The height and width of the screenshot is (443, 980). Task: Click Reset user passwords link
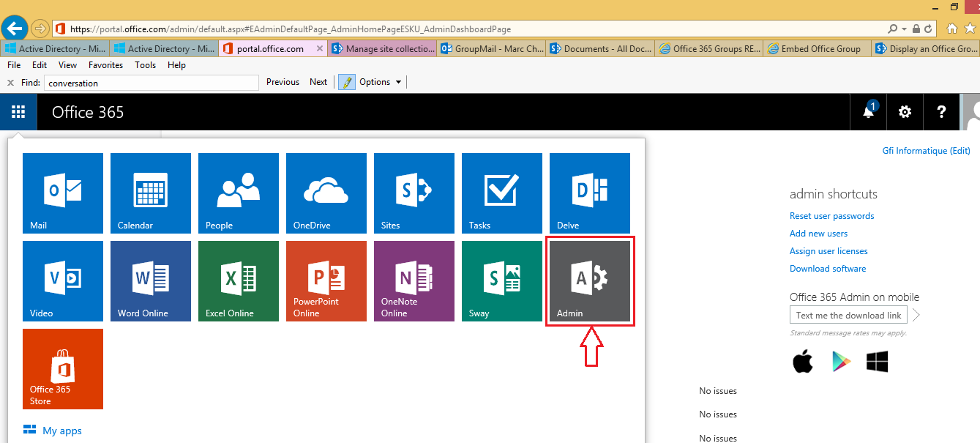click(x=831, y=216)
